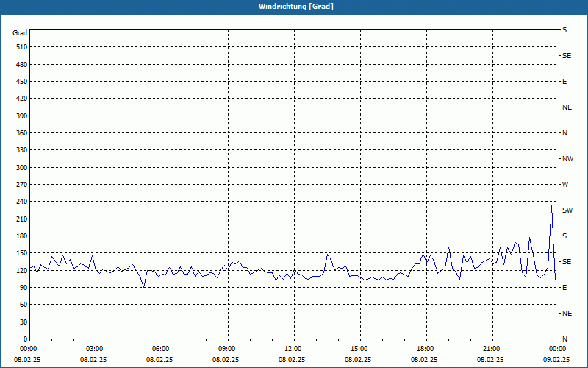Click the 270 degree axis label

(x=22, y=185)
